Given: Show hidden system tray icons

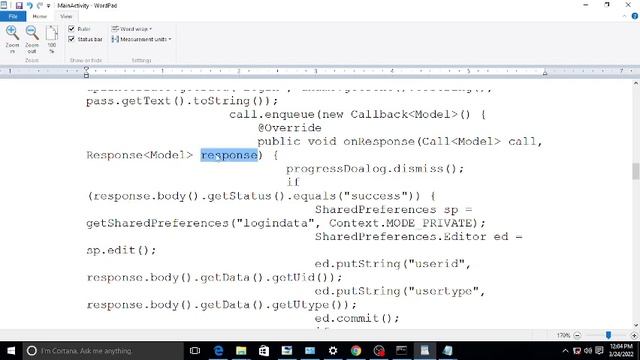Looking at the screenshot, I should 565,351.
